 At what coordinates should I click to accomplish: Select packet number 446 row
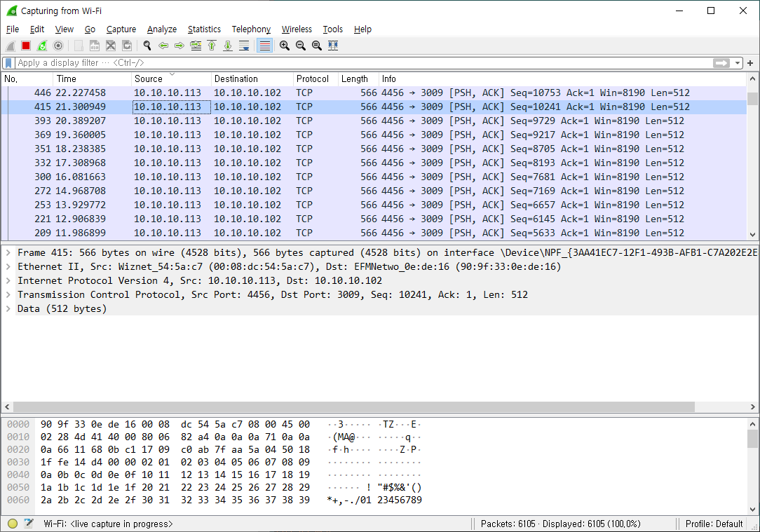click(374, 93)
